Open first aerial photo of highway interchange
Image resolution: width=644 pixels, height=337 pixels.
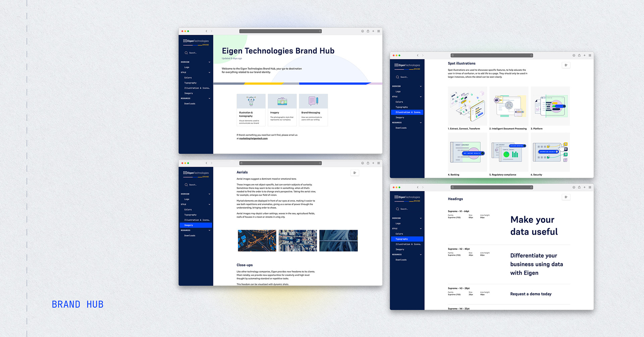tap(257, 240)
